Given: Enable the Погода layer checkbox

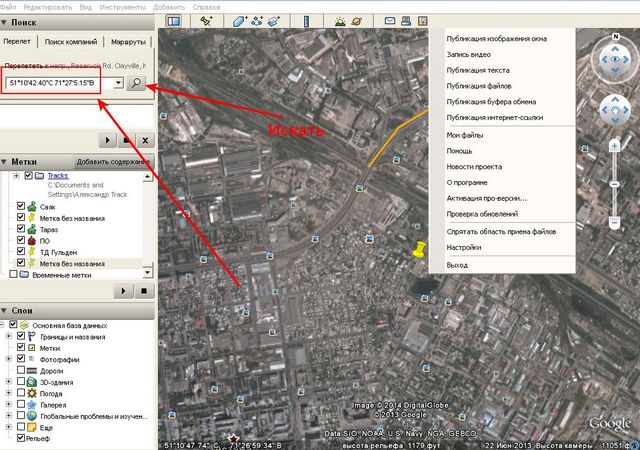Looking at the screenshot, I should [21, 393].
